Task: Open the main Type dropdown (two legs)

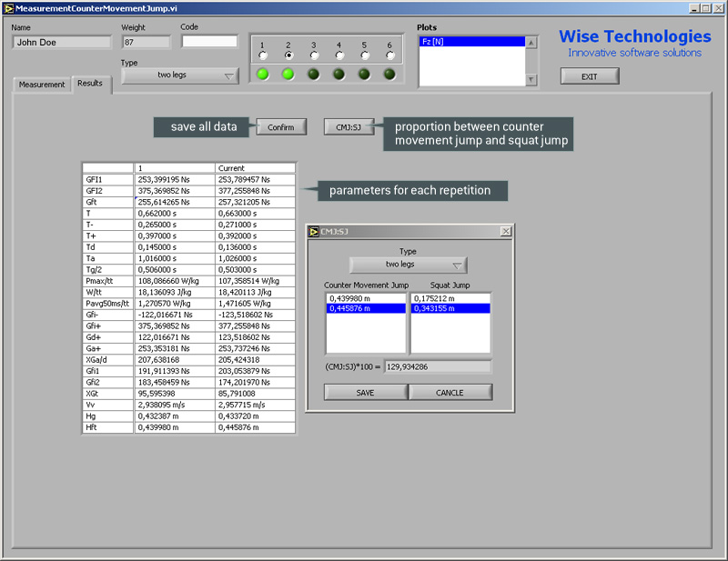Action: (180, 75)
